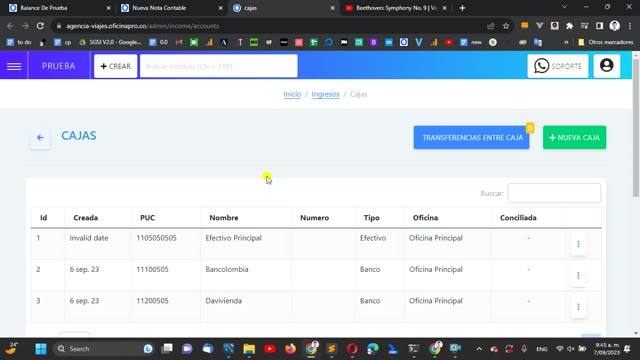Open the user profile avatar menu
This screenshot has width=640, height=360.
click(607, 66)
